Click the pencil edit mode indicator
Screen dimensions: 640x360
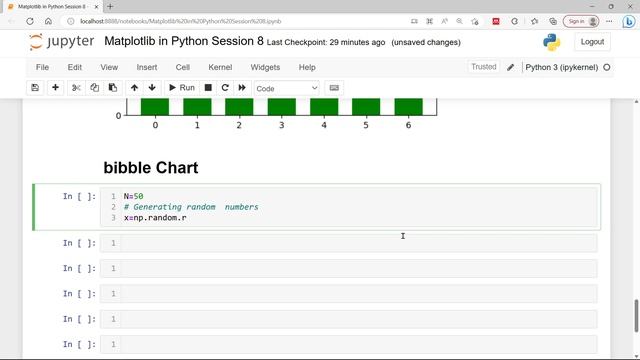pyautogui.click(x=511, y=67)
